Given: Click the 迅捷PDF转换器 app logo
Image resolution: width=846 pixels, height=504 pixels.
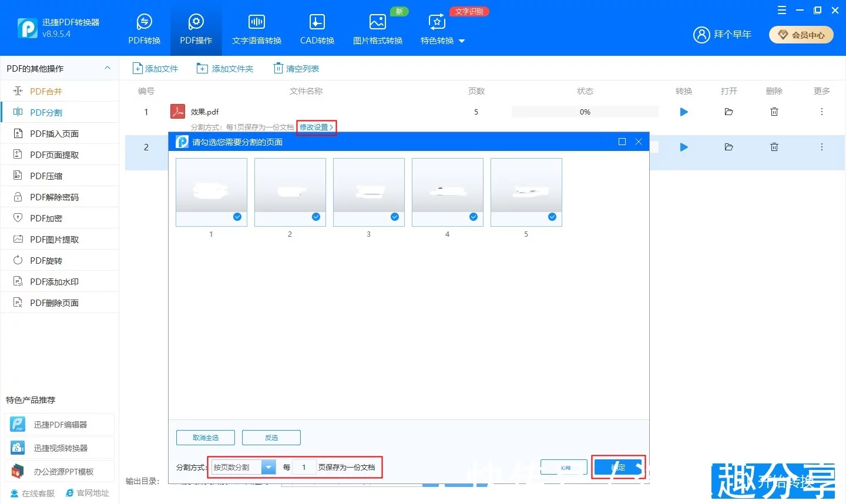Looking at the screenshot, I should click(x=27, y=28).
